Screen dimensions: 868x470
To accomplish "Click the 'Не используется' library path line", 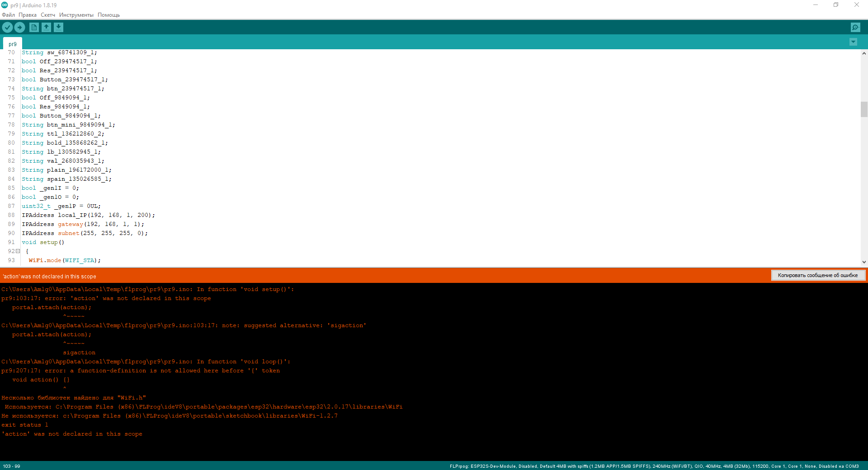I will (x=170, y=416).
